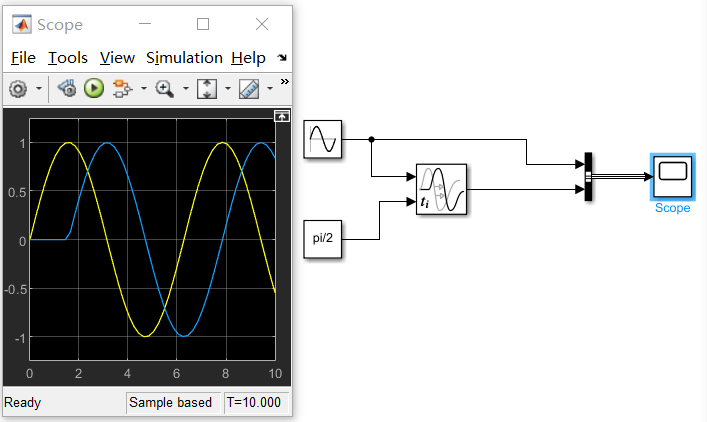Open the Help menu
Viewport: 707px width, 422px height.
[x=248, y=58]
